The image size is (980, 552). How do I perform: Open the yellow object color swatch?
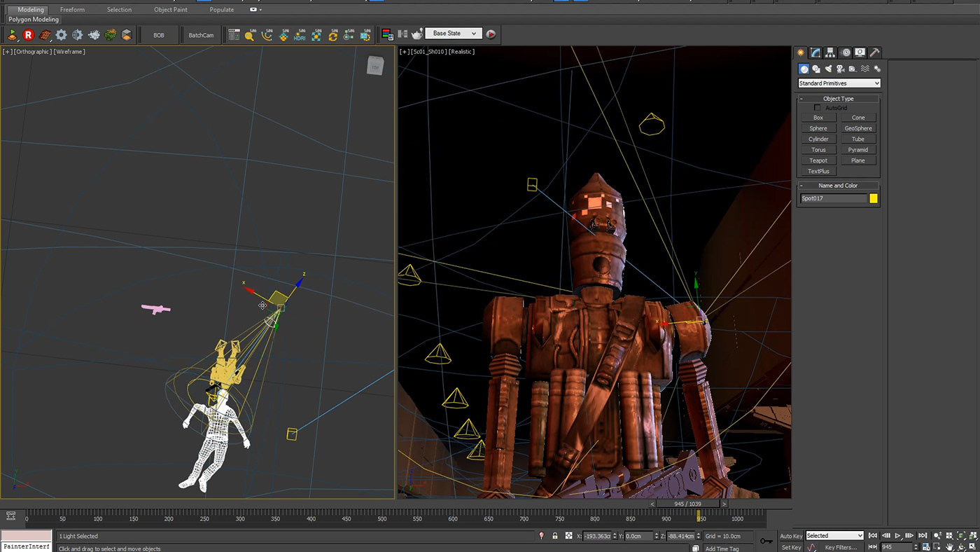[x=874, y=199]
